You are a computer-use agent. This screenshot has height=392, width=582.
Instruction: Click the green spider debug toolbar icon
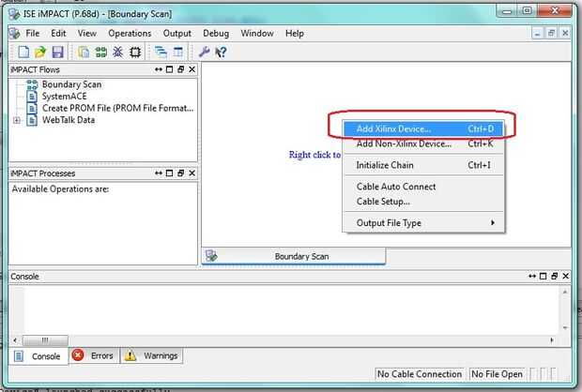118,53
